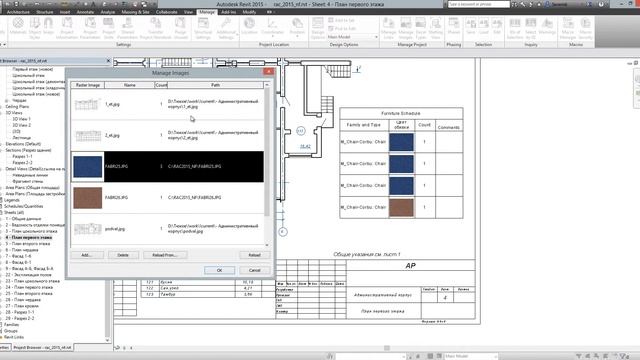Open the Macro Security icon
Viewport: 640px width, 360px height.
[x=585, y=27]
